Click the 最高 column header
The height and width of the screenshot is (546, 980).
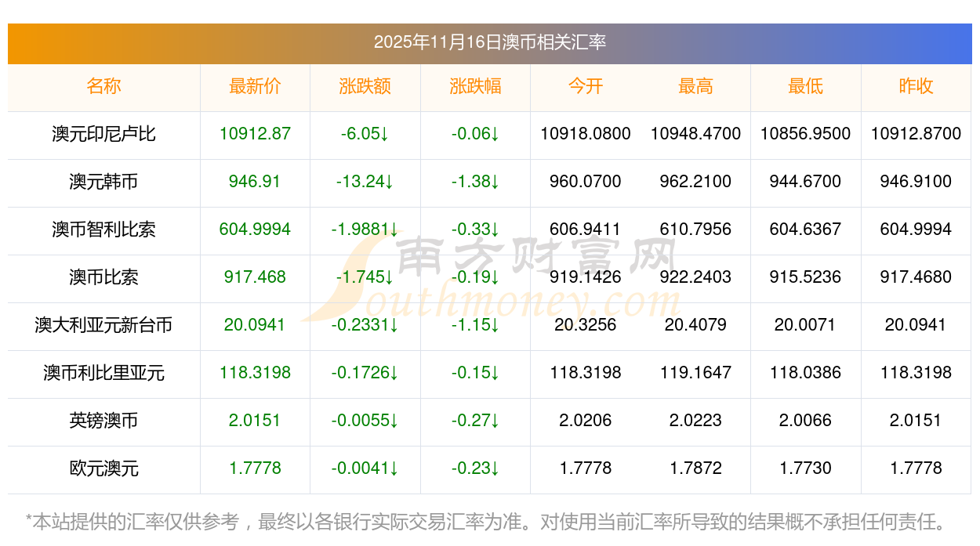click(695, 86)
